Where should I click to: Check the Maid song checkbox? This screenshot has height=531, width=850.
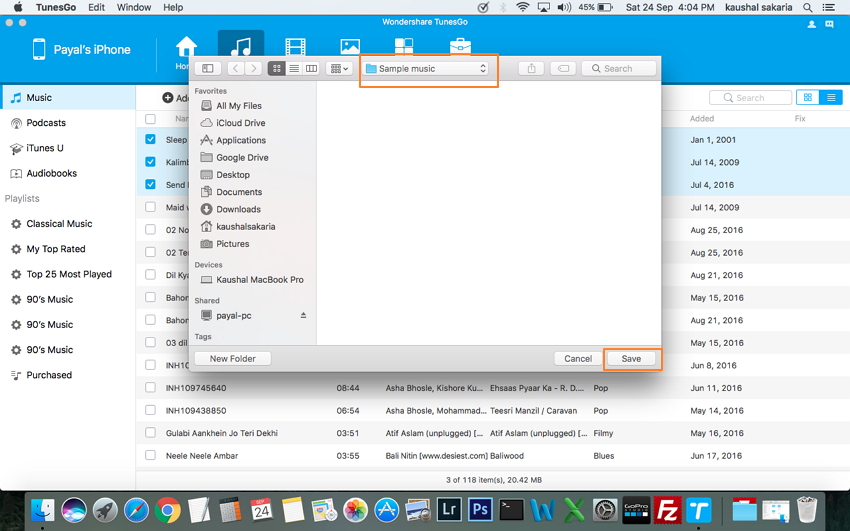click(x=150, y=207)
